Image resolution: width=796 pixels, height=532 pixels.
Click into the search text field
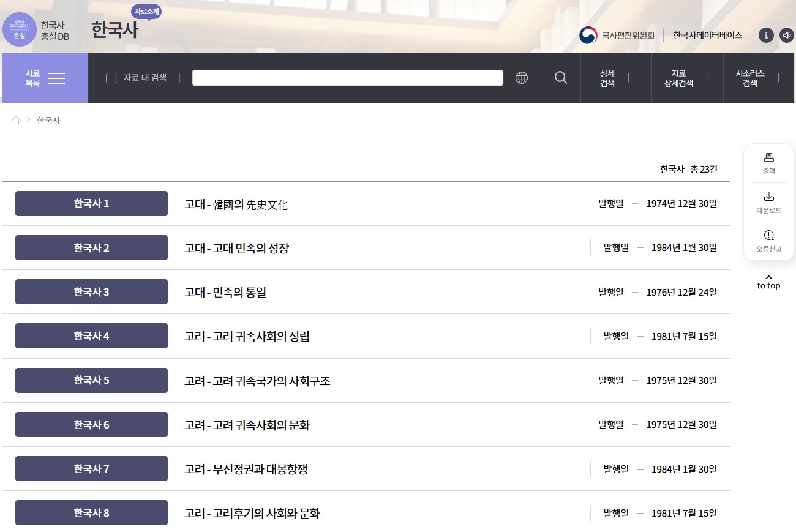347,78
